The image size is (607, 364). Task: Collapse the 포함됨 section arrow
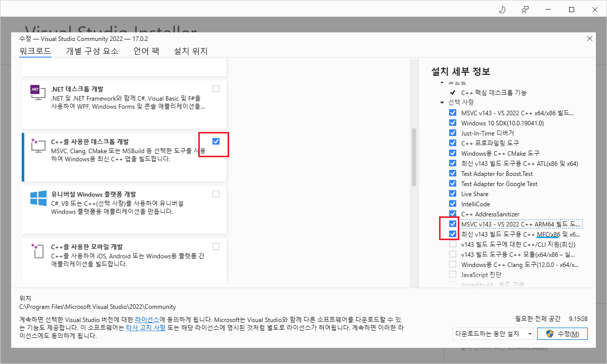[442, 82]
